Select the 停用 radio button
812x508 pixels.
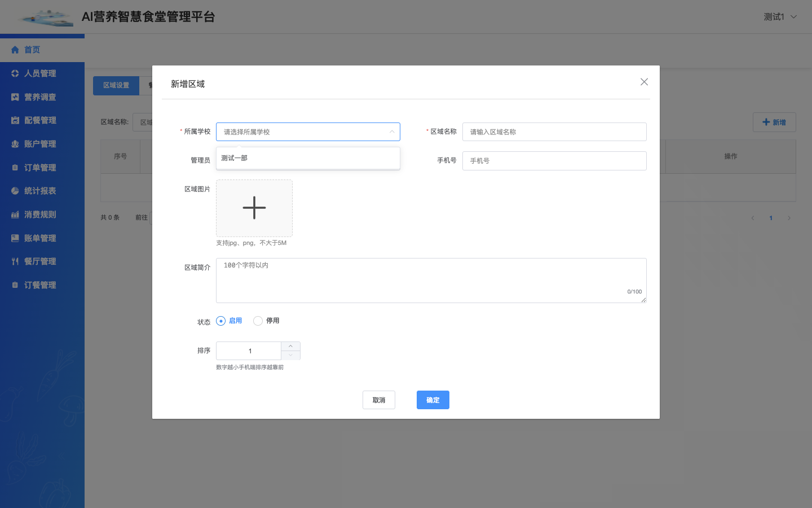point(258,321)
